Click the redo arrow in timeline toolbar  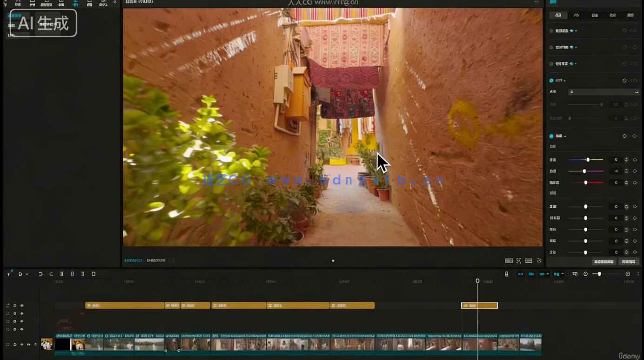click(x=51, y=274)
